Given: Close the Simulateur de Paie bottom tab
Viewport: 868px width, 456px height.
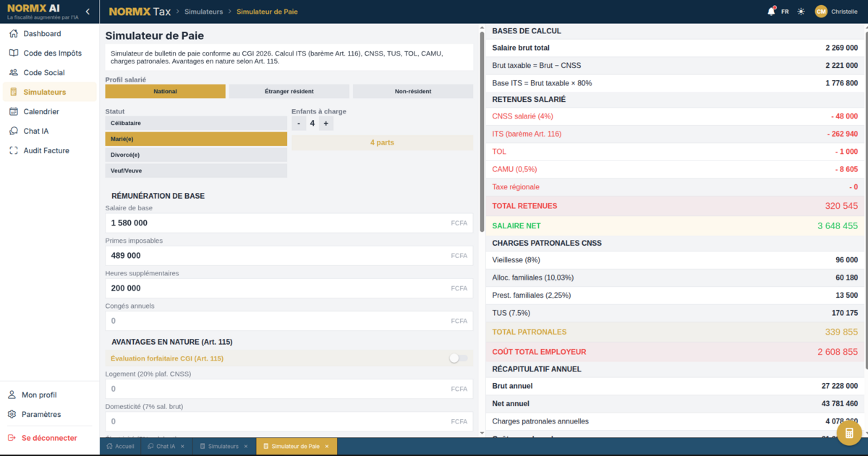Looking at the screenshot, I should click(327, 447).
